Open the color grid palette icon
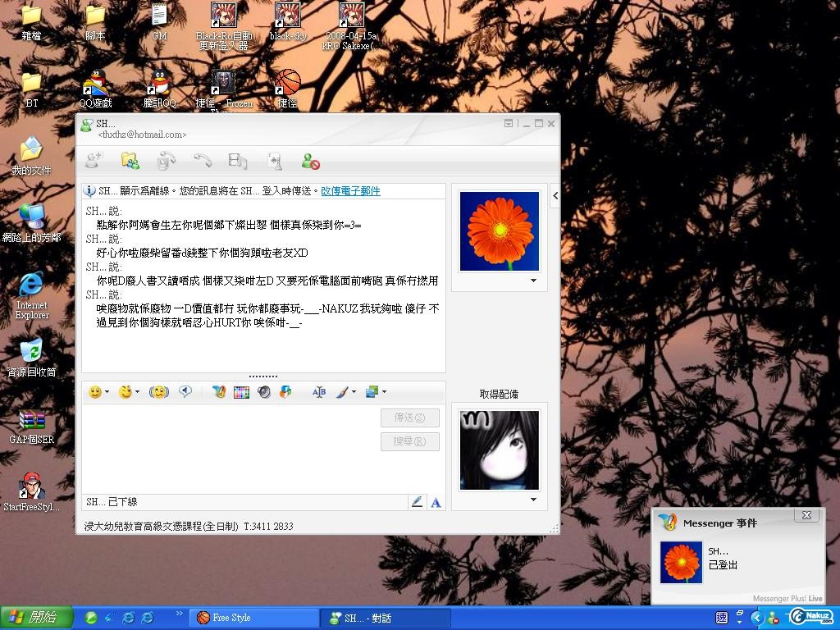This screenshot has width=840, height=630. point(242,392)
